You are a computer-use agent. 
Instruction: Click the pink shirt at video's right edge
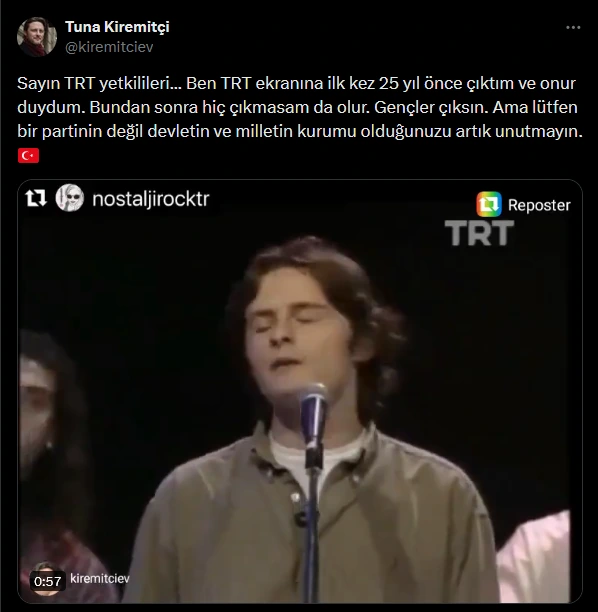tap(535, 556)
